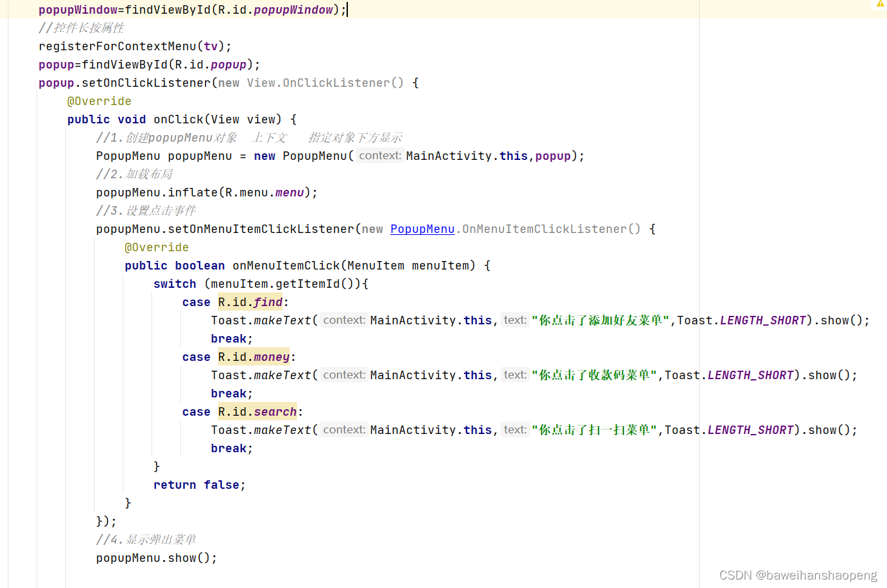
Task: Click the yellow inspection warning triangle icon
Action: coord(880,5)
